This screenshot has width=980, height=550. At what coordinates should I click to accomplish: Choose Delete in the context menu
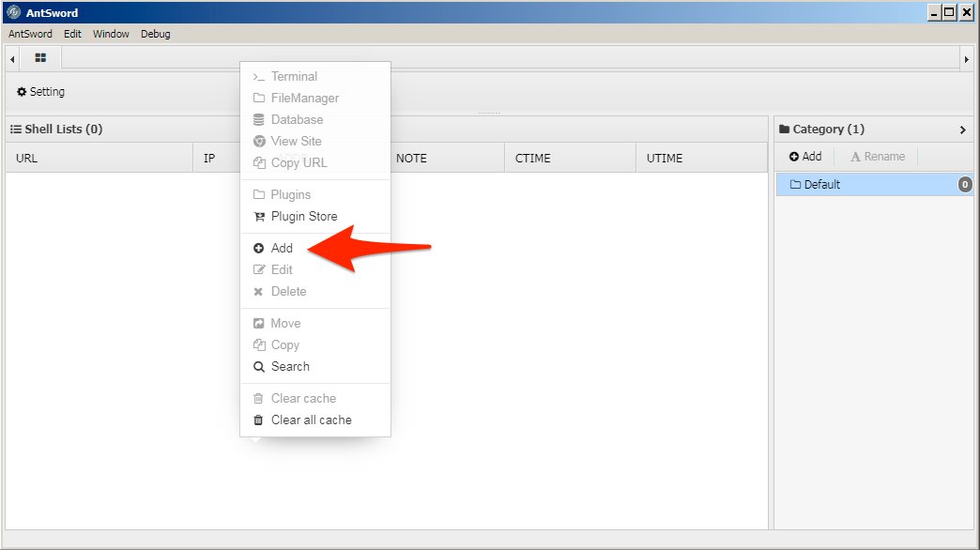click(315, 291)
